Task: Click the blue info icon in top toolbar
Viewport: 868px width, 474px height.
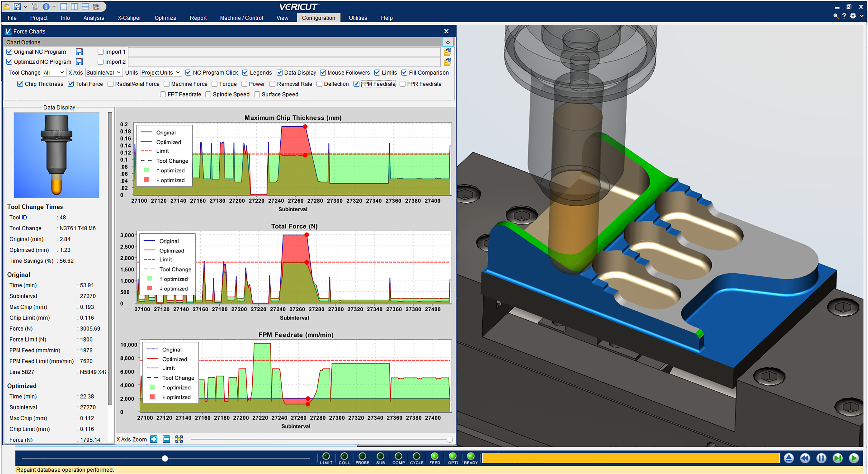Action: point(46,7)
